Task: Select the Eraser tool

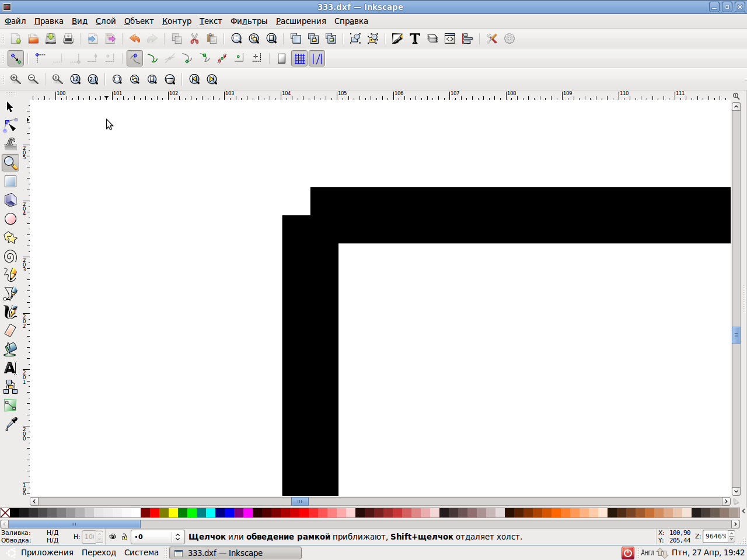Action: [x=10, y=331]
